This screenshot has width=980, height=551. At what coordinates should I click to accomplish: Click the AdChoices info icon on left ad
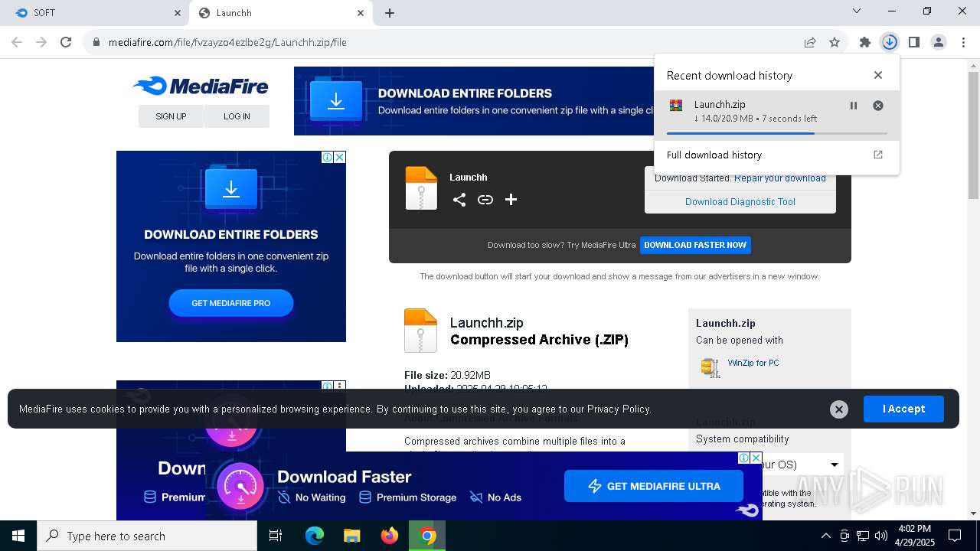(328, 157)
